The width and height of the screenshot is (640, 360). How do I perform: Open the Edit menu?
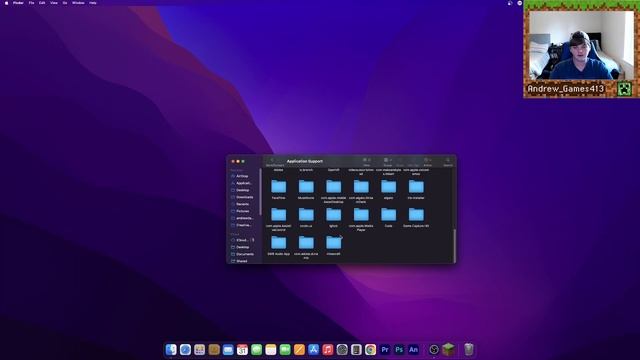pos(42,3)
